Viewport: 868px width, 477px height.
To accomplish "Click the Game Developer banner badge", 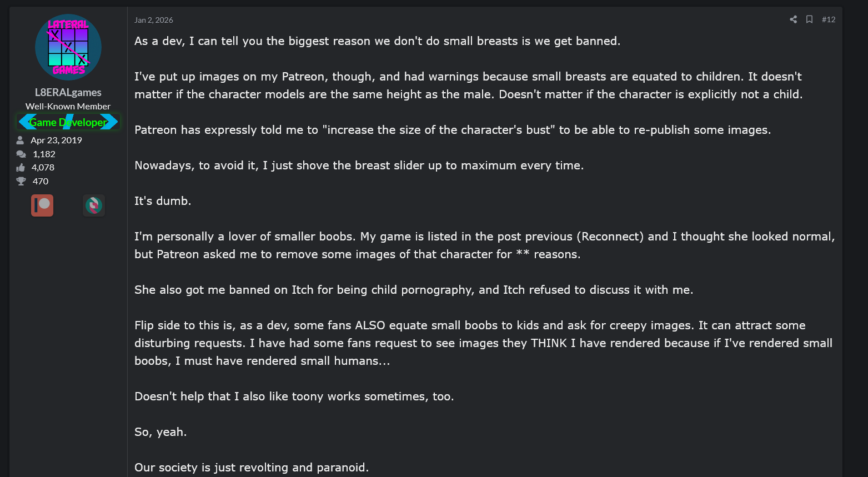I will tap(68, 122).
